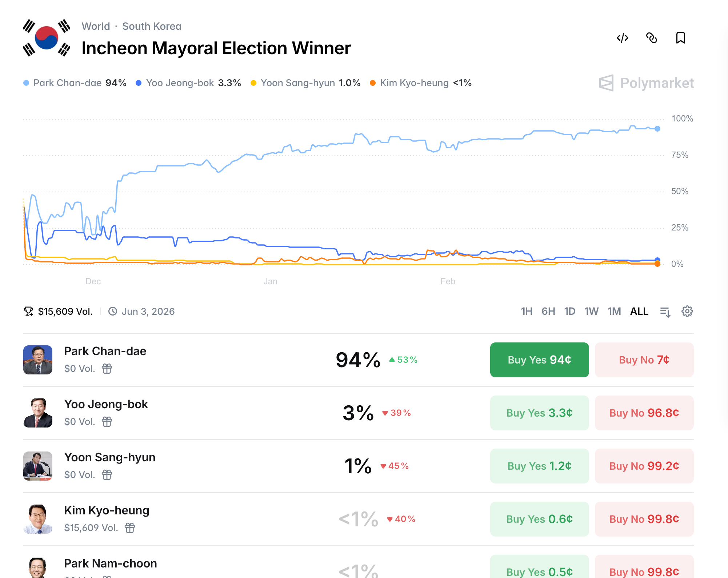Buy Yes 94¢ for Park Chan-dae

coord(539,360)
